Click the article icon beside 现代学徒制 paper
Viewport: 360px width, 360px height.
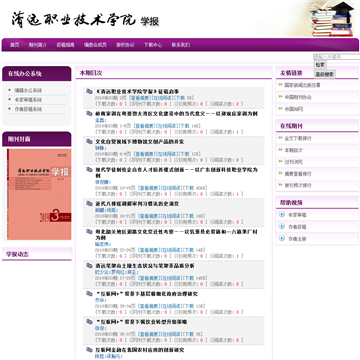tap(89, 170)
